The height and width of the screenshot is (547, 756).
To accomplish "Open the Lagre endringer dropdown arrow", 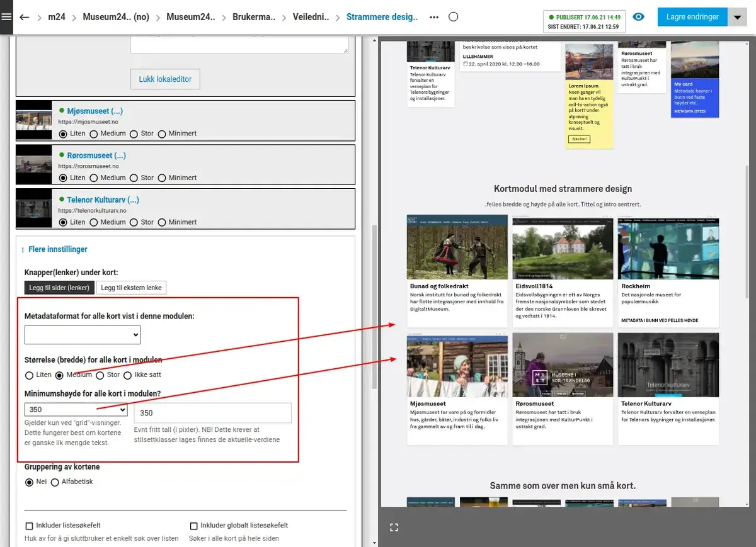I will (738, 18).
